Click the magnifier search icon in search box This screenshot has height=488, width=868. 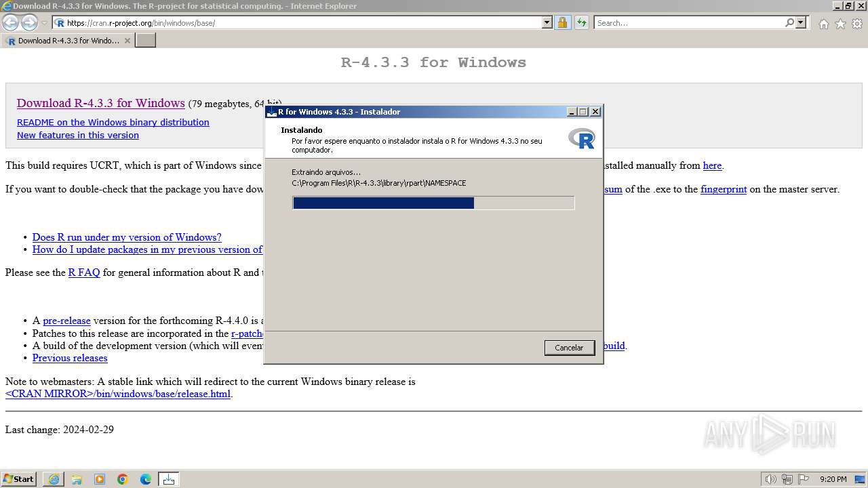point(789,22)
